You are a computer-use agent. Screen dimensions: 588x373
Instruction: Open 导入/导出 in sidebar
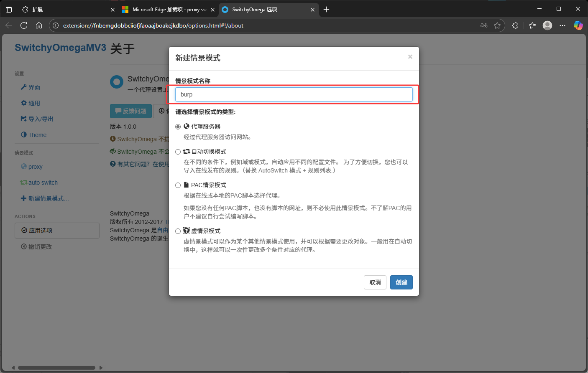click(37, 119)
